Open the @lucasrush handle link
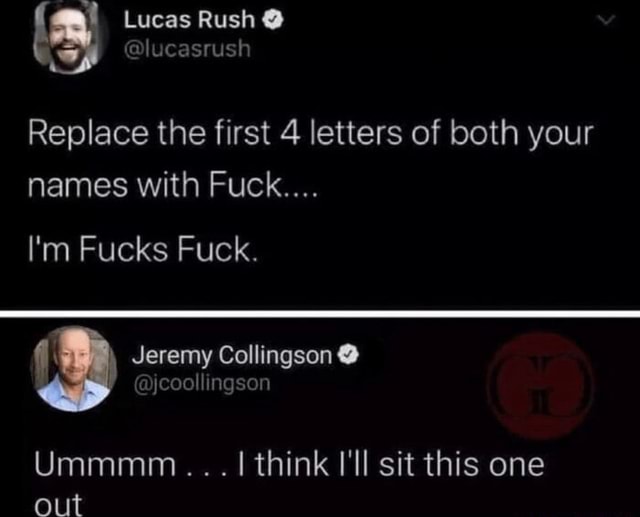 (187, 49)
